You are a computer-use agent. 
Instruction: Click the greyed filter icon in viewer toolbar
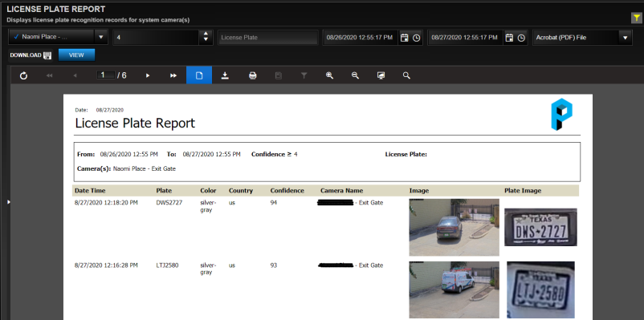click(304, 75)
